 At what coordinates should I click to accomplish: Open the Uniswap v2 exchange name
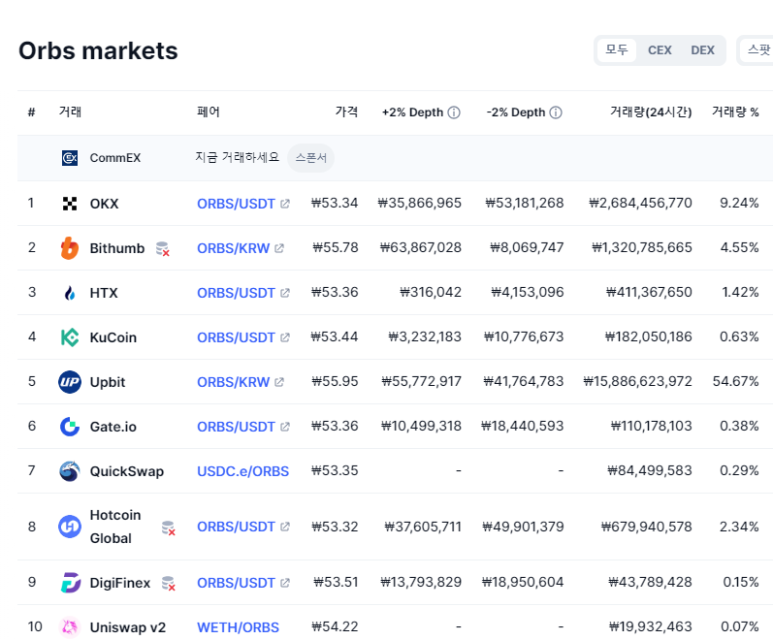point(127,627)
